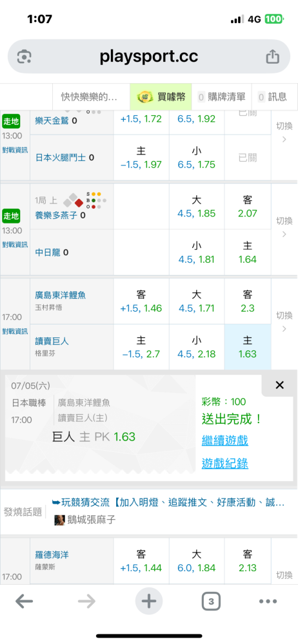The width and height of the screenshot is (298, 644).
Task: Open the 購牌清單 tab
Action: (x=223, y=97)
